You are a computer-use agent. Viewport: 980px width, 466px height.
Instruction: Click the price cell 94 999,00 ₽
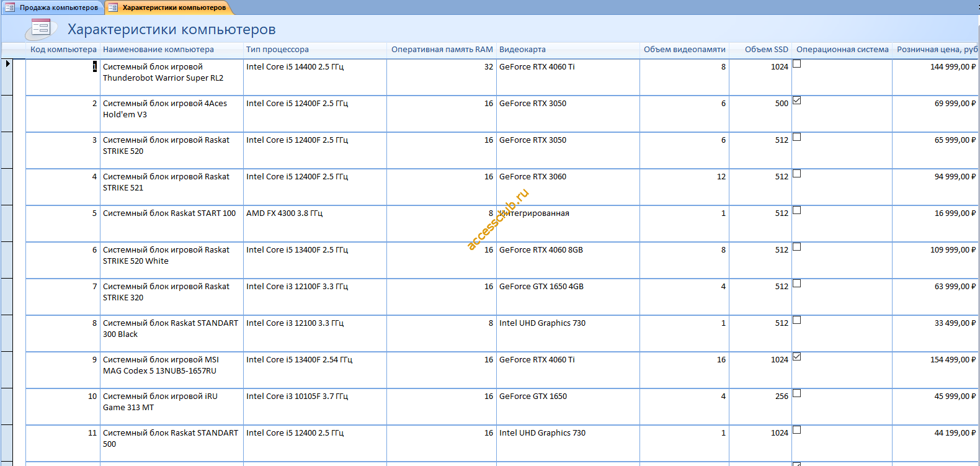pos(935,187)
